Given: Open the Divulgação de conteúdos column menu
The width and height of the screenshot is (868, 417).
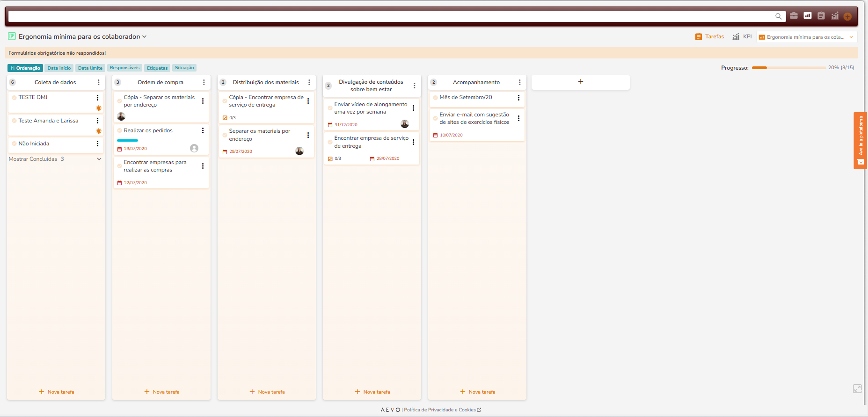Looking at the screenshot, I should coord(414,86).
